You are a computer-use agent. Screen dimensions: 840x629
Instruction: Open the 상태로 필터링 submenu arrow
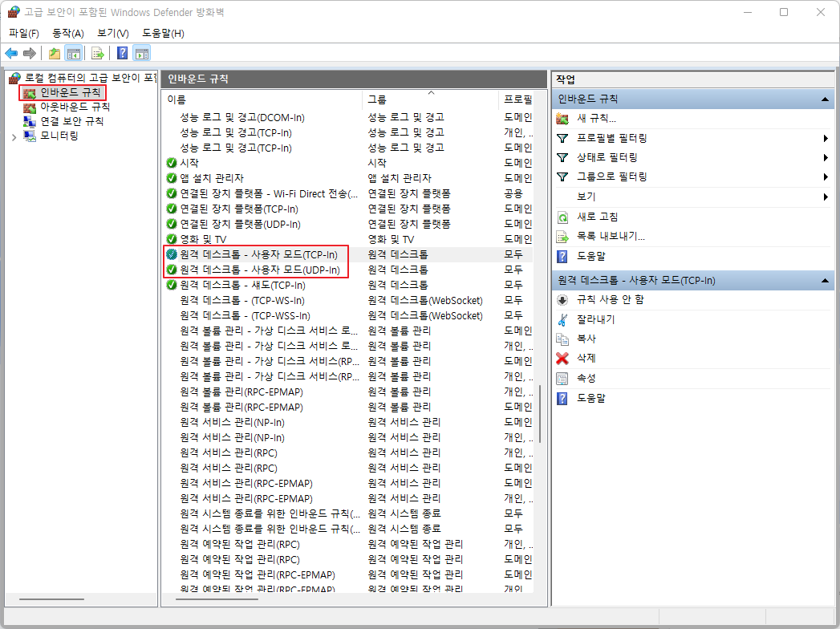tap(826, 157)
